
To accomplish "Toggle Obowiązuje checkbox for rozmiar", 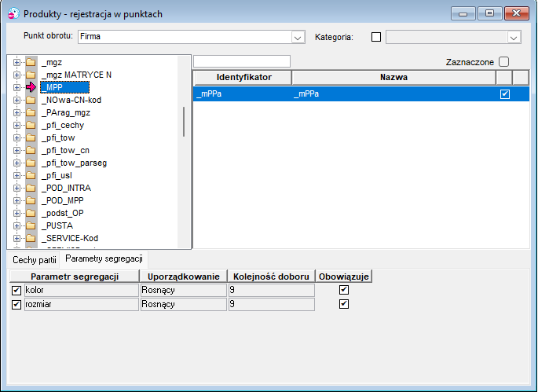I will (x=344, y=304).
